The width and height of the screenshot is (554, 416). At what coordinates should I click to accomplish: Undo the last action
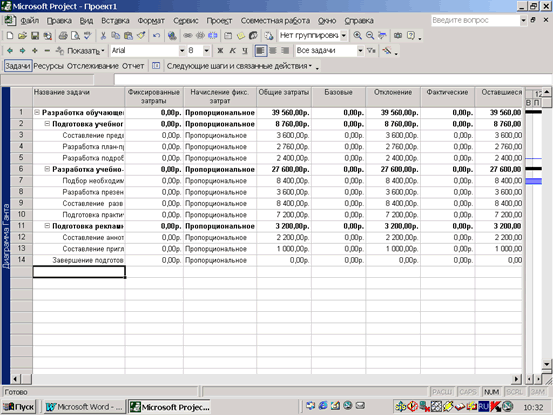(x=157, y=36)
